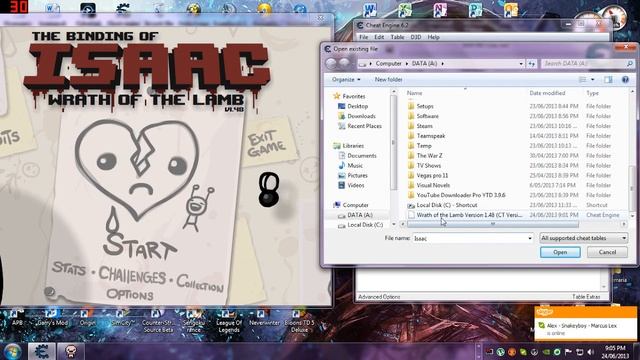This screenshot has width=640, height=360.
Task: Expand the view options dropdown arrow
Action: pyautogui.click(x=593, y=80)
